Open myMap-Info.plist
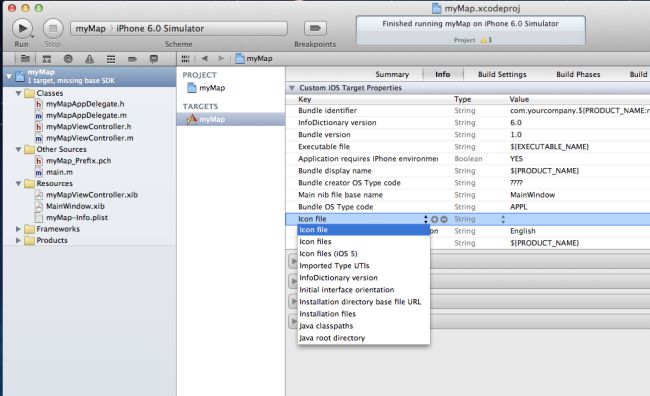Screen dimensions: 650x396 pos(77,217)
